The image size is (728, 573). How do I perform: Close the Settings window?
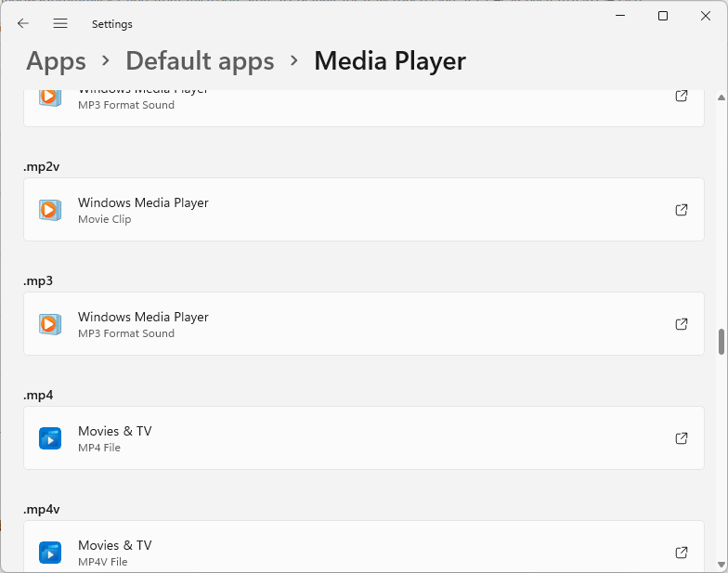706,16
